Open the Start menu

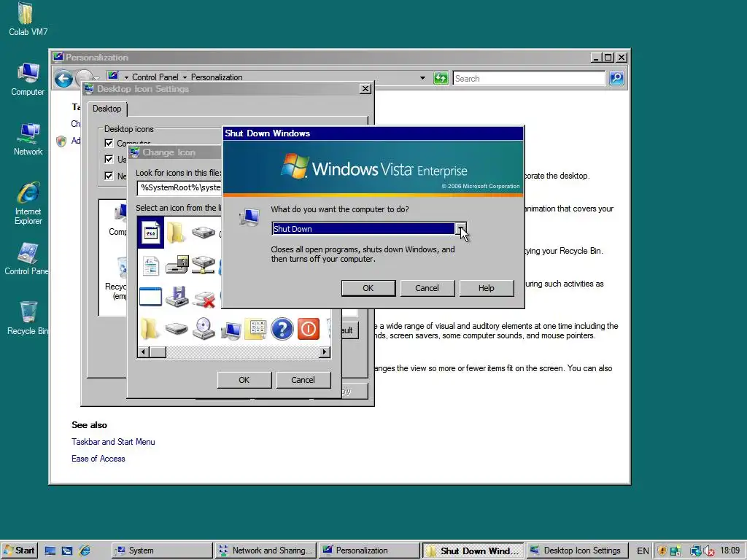point(20,551)
